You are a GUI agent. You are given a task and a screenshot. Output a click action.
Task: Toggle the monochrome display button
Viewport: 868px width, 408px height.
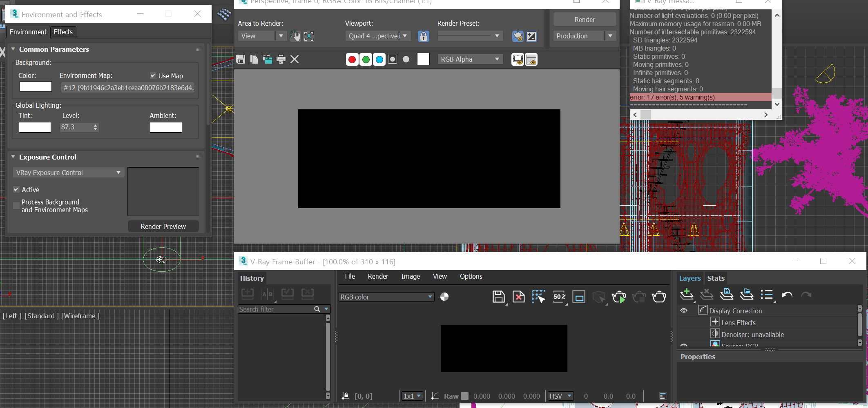(406, 59)
